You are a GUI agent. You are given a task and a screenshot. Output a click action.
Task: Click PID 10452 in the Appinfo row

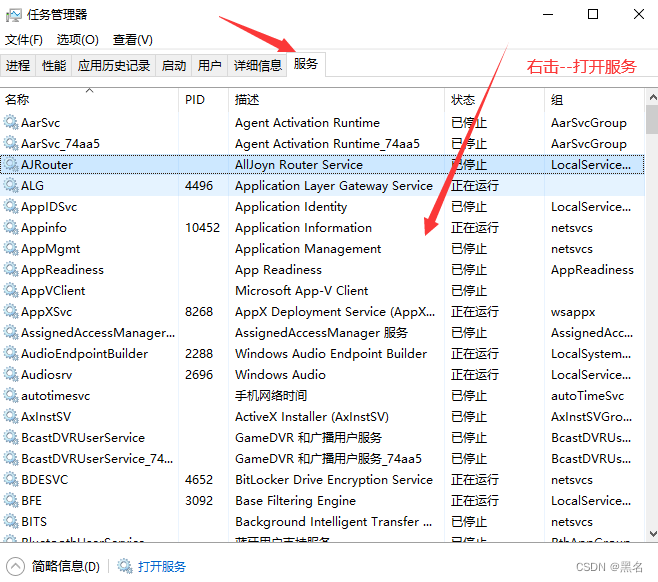202,227
